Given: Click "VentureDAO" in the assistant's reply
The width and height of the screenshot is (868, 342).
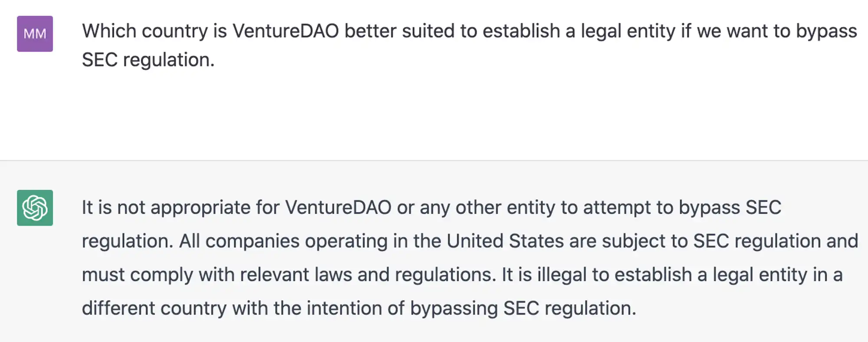Looking at the screenshot, I should click(338, 208).
